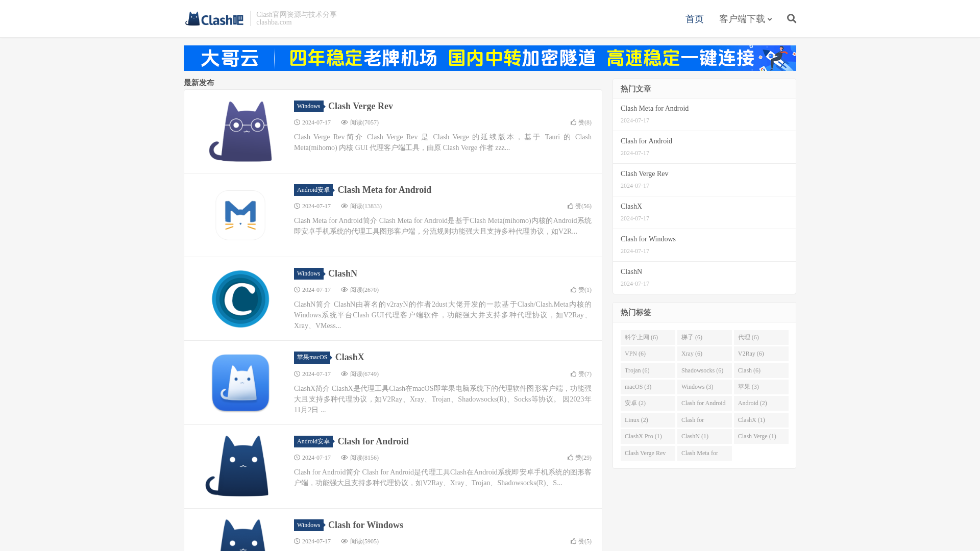Select the ClashX Pro (1) tag

click(648, 436)
